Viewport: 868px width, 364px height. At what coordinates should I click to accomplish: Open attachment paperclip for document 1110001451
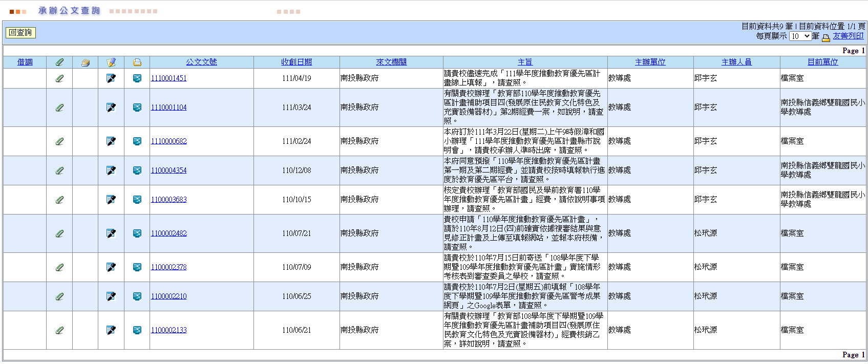point(59,78)
